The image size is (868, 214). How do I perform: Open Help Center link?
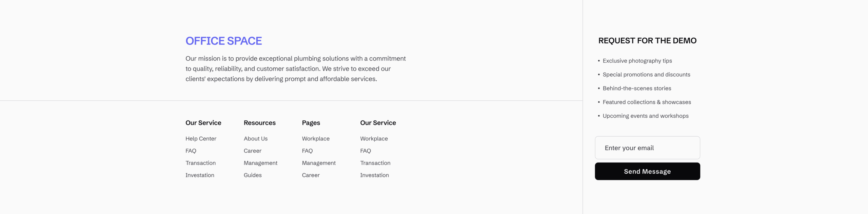(x=201, y=139)
